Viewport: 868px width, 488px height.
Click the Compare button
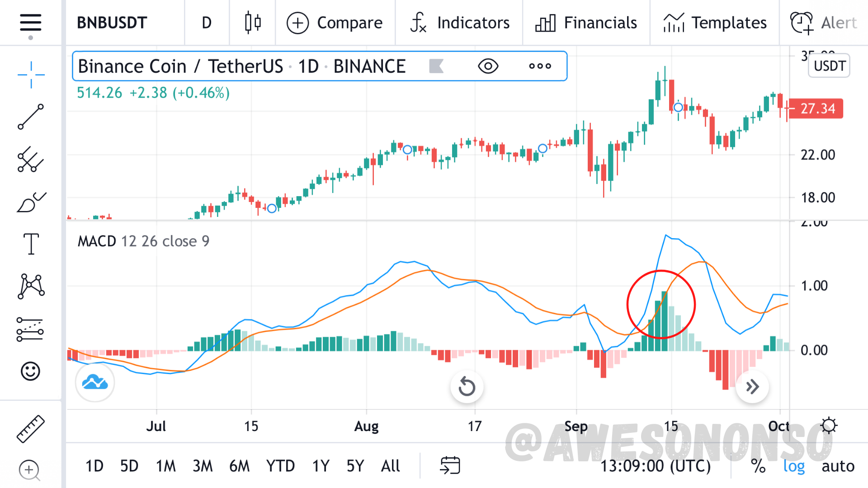coord(335,23)
